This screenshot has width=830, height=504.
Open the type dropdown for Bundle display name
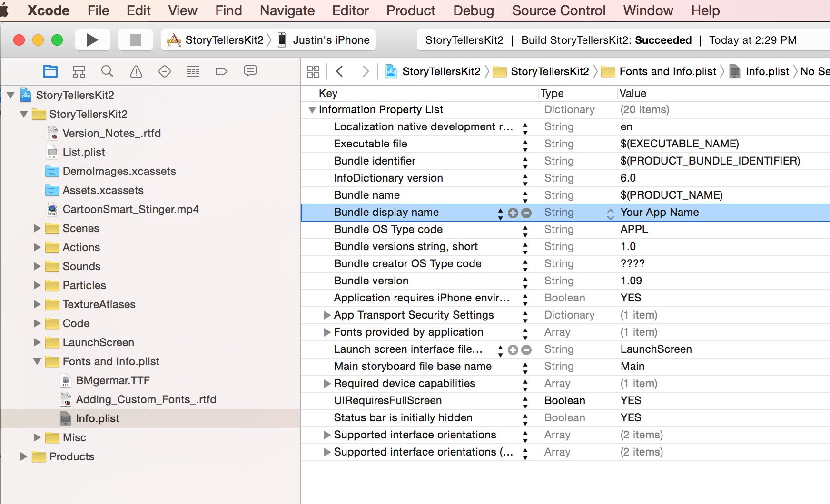pos(610,213)
